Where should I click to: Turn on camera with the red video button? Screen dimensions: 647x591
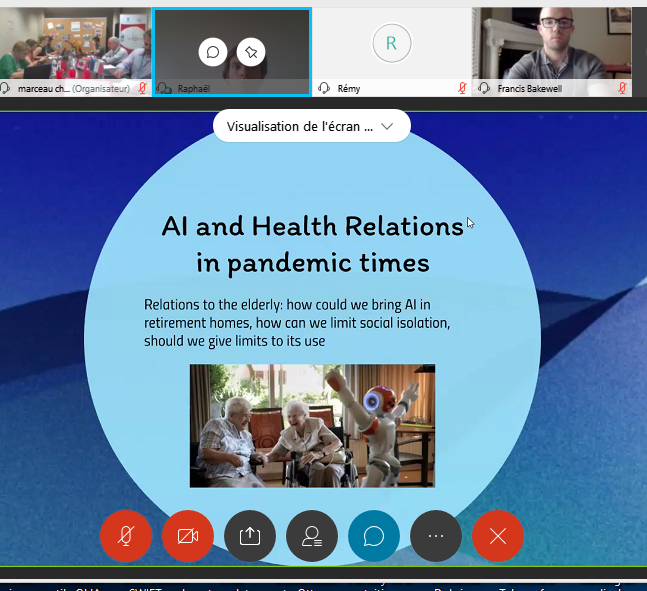(x=188, y=536)
